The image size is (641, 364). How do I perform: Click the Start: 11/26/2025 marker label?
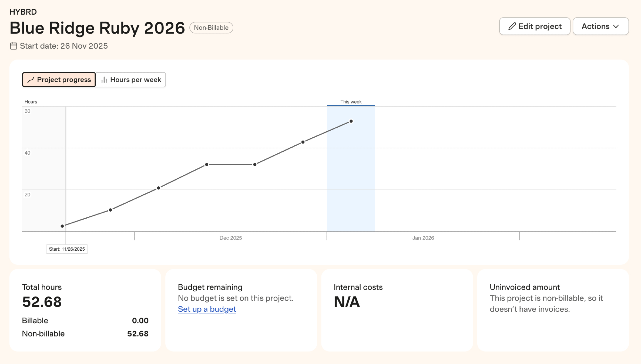pos(67,249)
